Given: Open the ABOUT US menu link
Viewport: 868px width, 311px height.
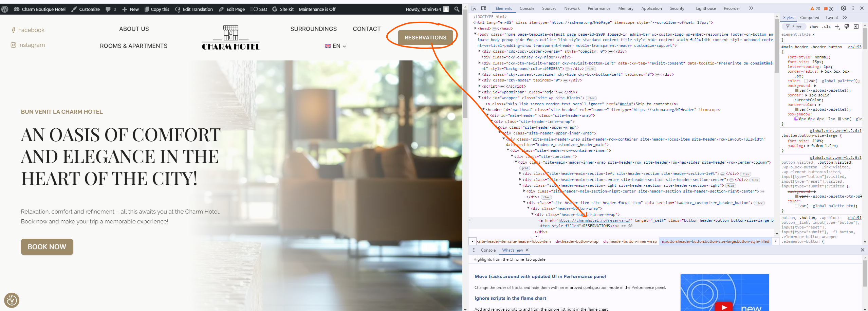Looking at the screenshot, I should click(x=134, y=29).
